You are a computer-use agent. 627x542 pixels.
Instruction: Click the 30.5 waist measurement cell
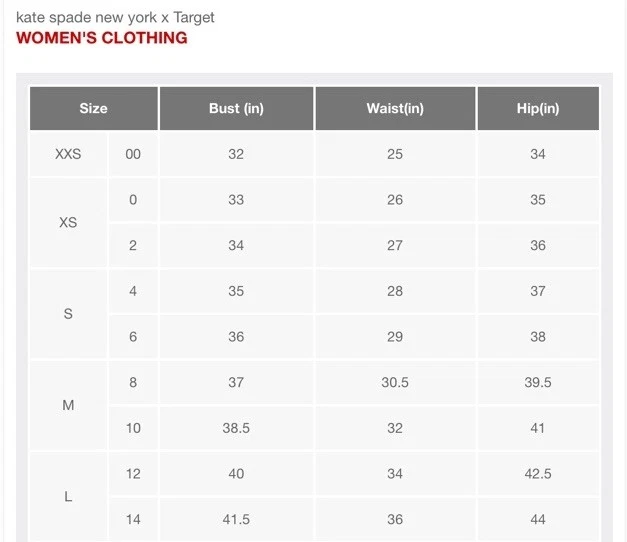coord(395,382)
